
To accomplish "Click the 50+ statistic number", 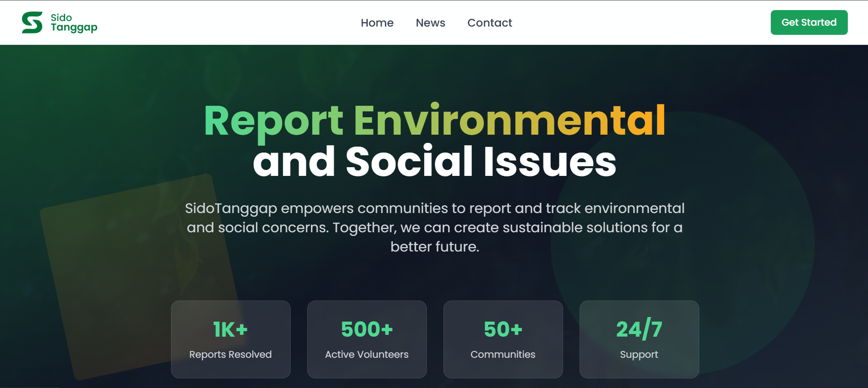I will click(503, 329).
